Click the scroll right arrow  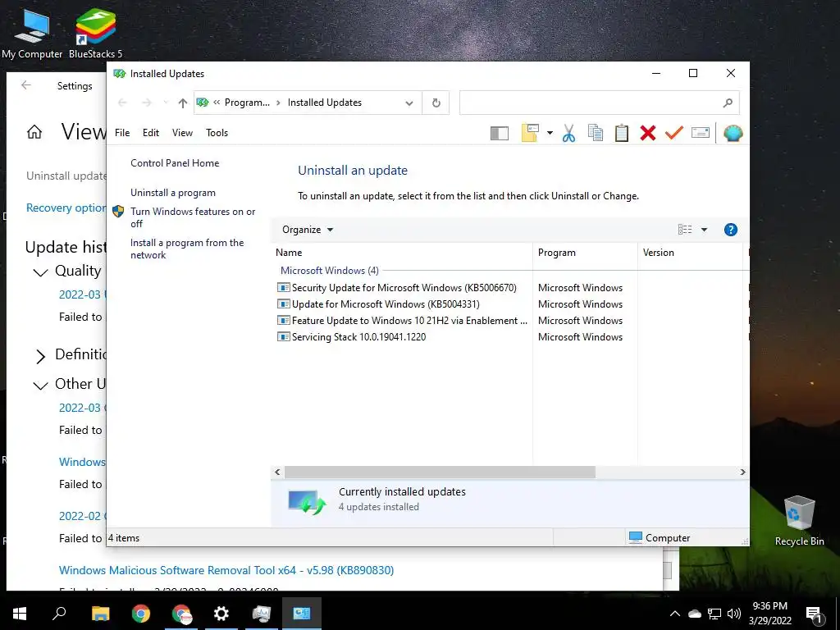click(x=742, y=472)
